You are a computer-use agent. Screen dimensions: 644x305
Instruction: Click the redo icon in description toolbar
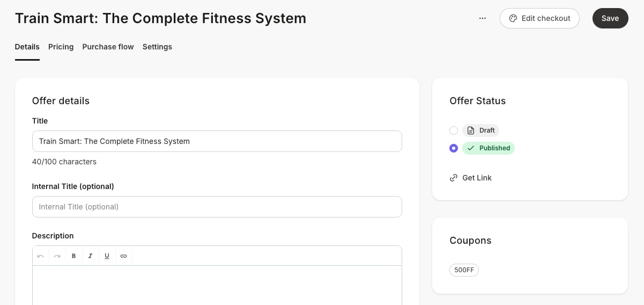(x=57, y=256)
